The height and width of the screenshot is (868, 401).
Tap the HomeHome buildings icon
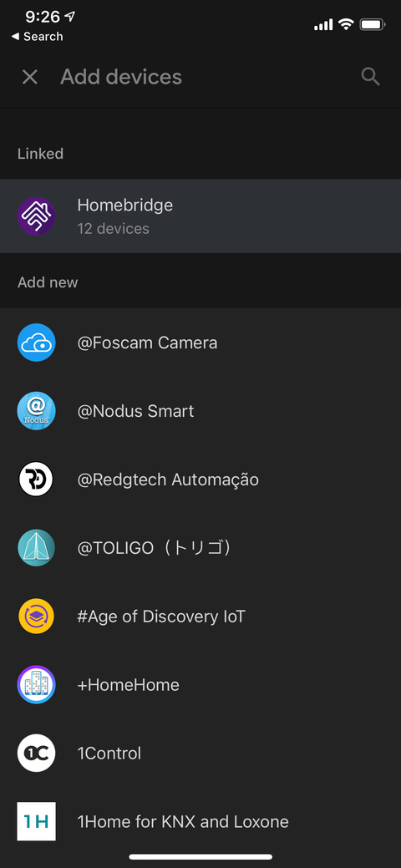tap(37, 685)
